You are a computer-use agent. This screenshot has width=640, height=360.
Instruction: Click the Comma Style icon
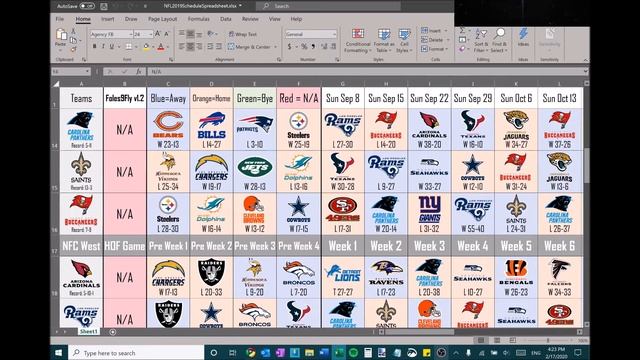tap(313, 47)
